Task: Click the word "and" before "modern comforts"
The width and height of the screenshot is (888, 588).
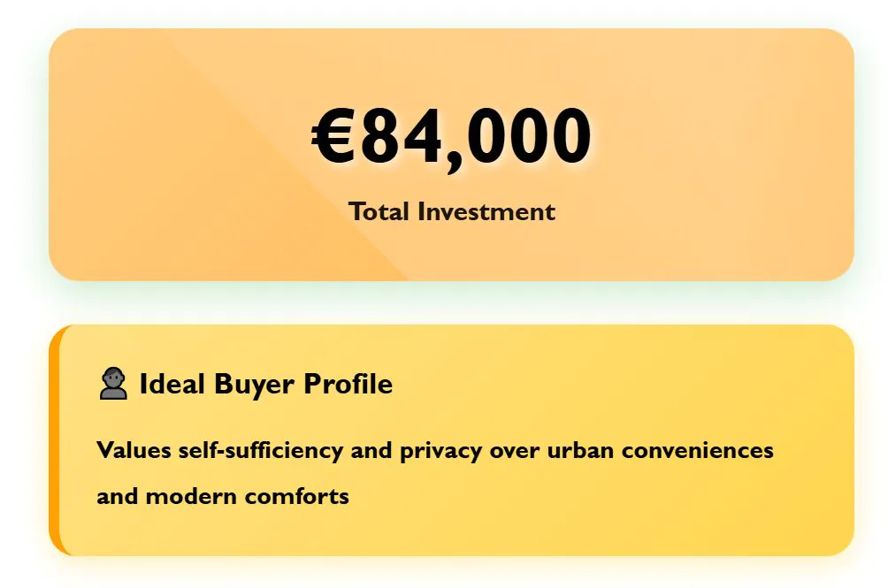Action: (118, 496)
